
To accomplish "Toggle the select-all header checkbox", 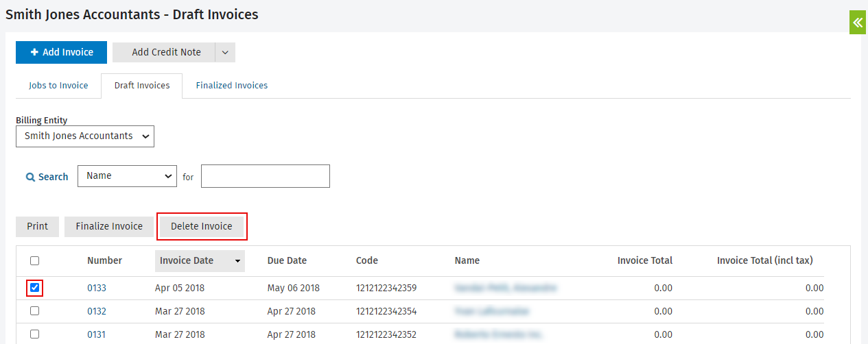I will [x=35, y=260].
